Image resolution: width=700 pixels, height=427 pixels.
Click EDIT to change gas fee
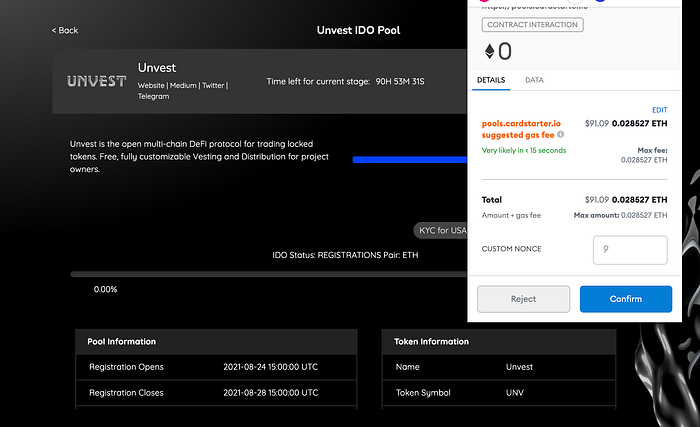coord(659,110)
